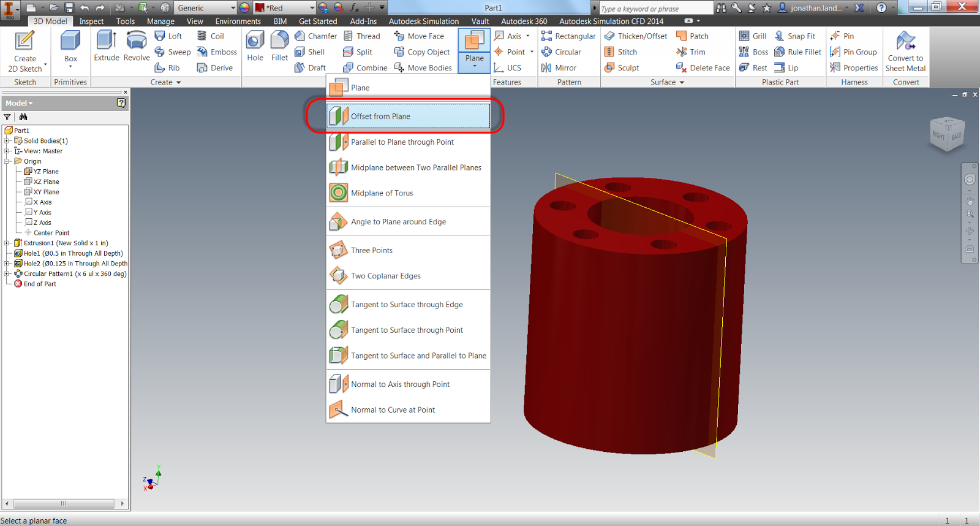Select the Rectangular pattern tool
980x526 pixels.
click(x=568, y=36)
